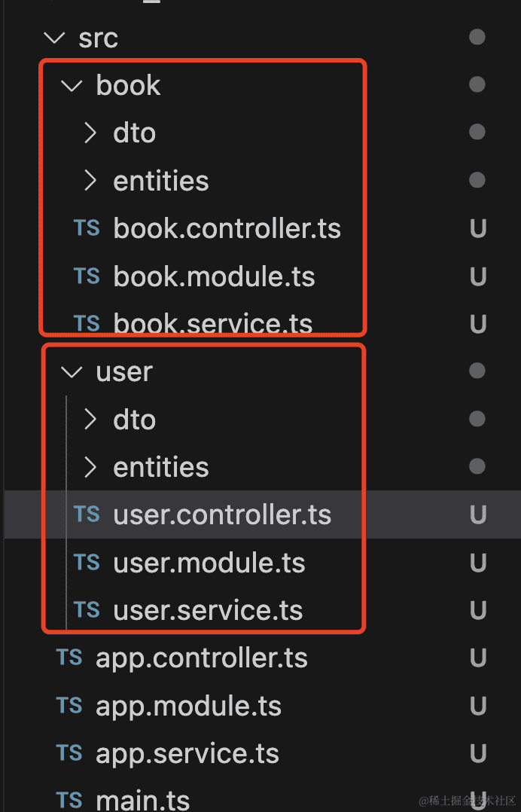
Task: Collapse the book folder
Action: pos(72,86)
